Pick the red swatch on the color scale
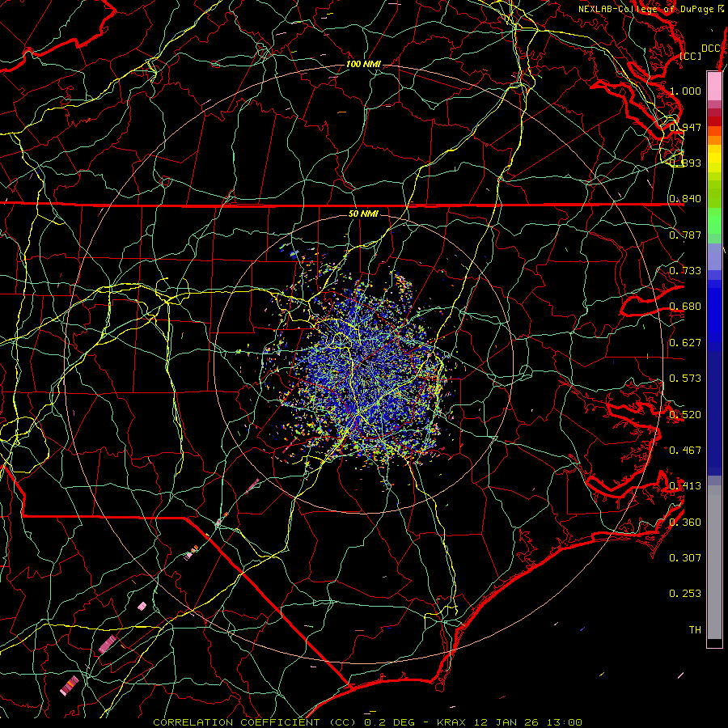 pyautogui.click(x=714, y=121)
